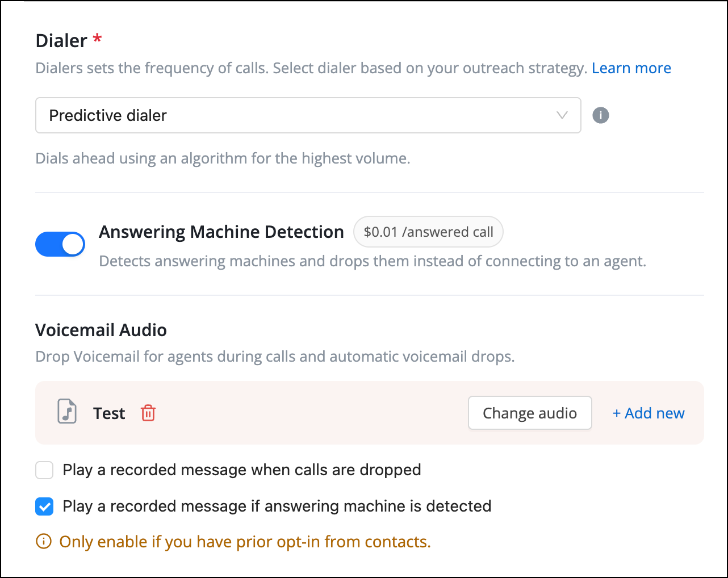Click the Change audio button
728x578 pixels.
(530, 413)
